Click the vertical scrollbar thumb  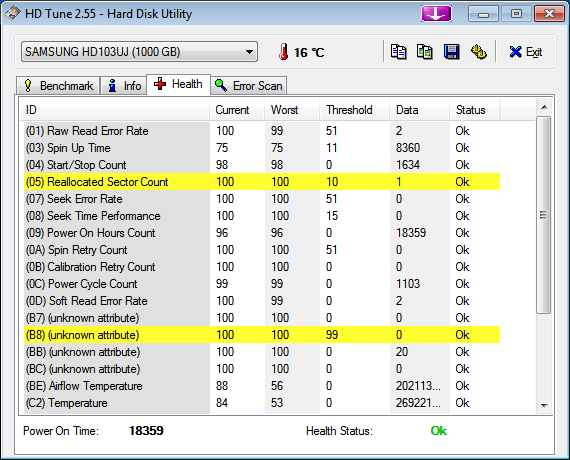coord(543,215)
